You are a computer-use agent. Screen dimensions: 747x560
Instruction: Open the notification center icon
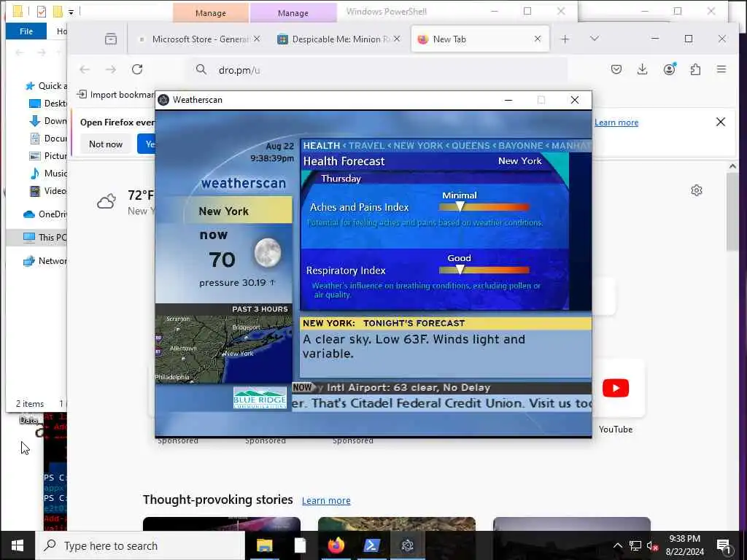(724, 546)
